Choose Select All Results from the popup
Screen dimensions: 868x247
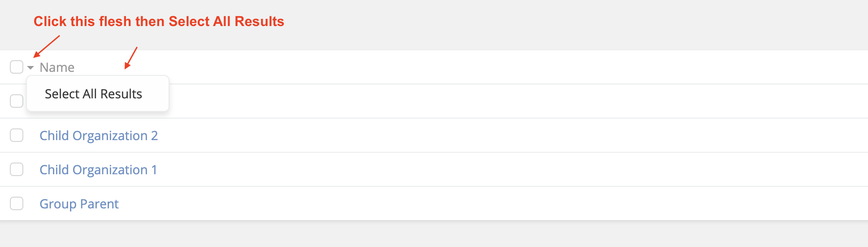point(93,94)
